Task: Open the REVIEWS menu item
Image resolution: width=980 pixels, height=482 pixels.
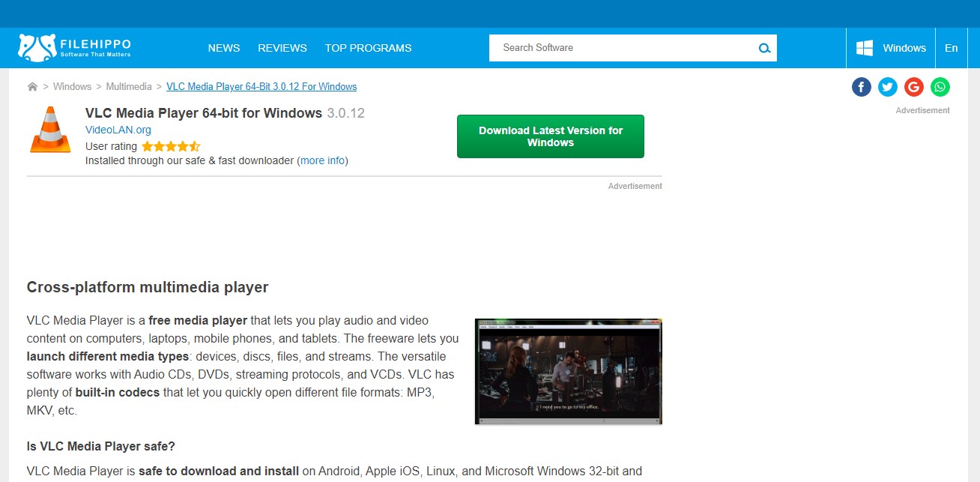Action: point(282,48)
